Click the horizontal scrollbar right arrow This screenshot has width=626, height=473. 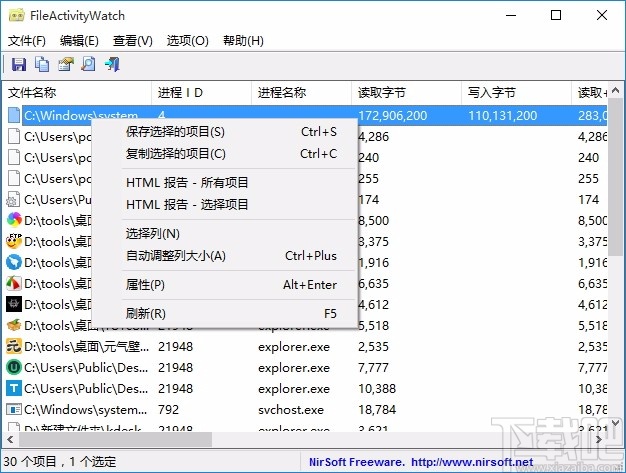[x=598, y=439]
